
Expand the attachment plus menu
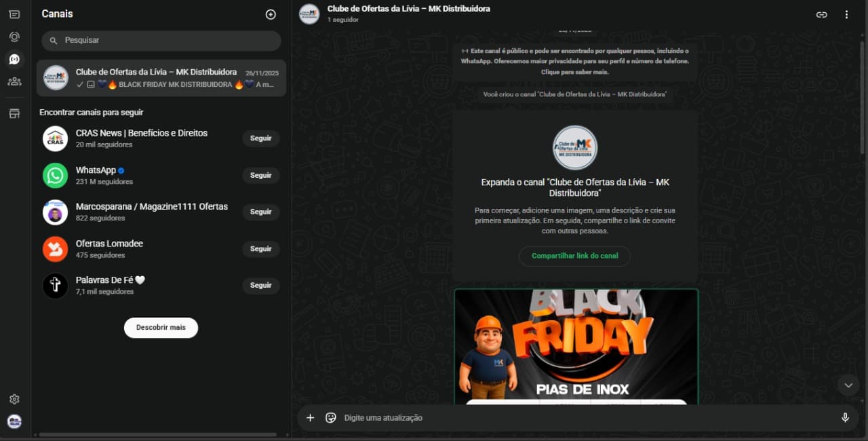tap(310, 418)
